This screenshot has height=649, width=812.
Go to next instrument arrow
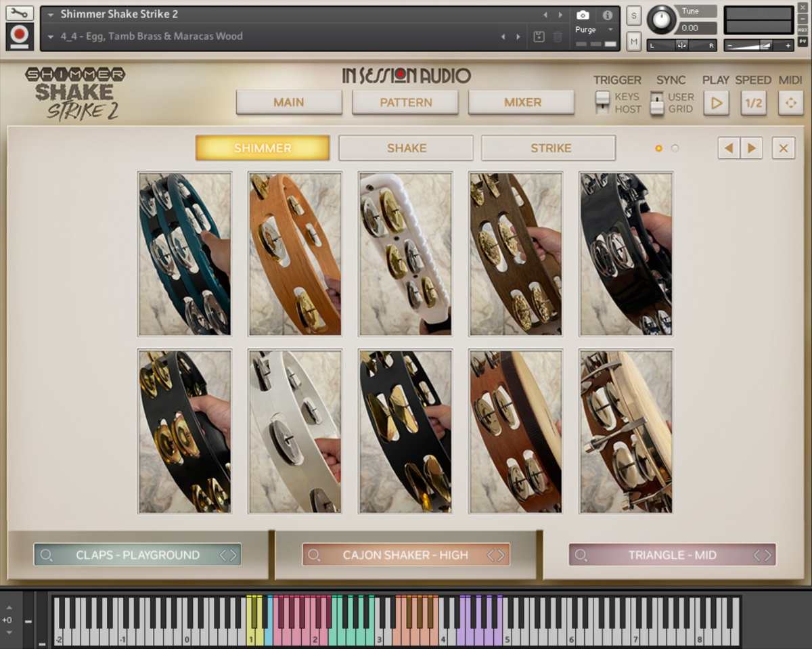tap(560, 15)
